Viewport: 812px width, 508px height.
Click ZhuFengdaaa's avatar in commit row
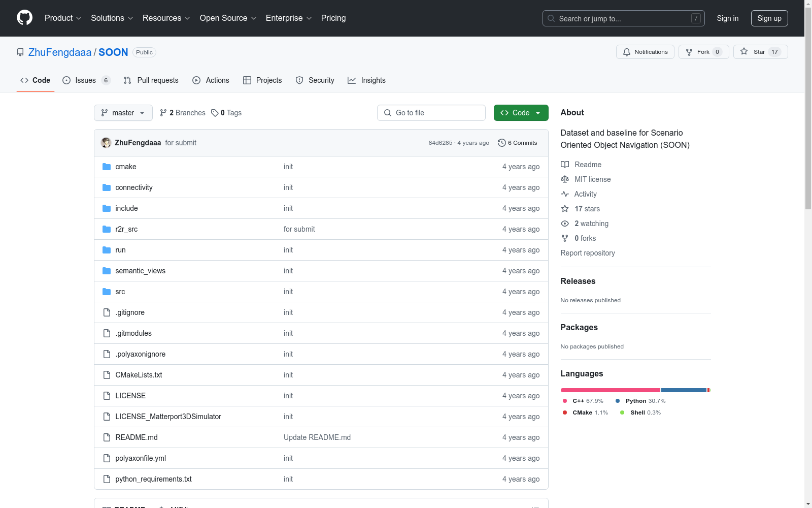(106, 143)
